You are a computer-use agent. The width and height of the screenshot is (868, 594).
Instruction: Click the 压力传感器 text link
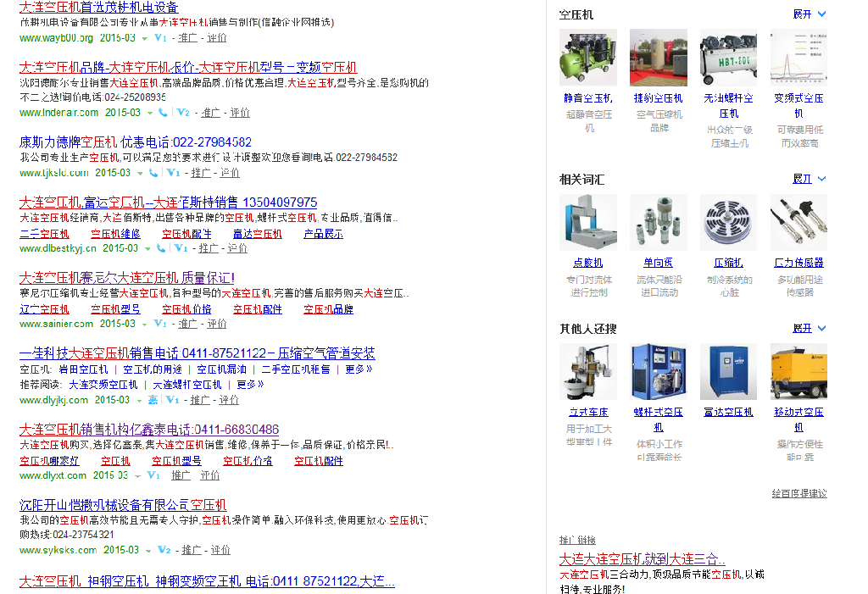click(x=798, y=263)
